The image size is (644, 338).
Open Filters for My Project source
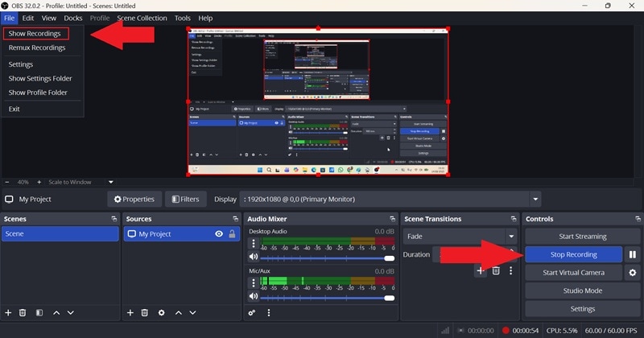[x=185, y=200]
